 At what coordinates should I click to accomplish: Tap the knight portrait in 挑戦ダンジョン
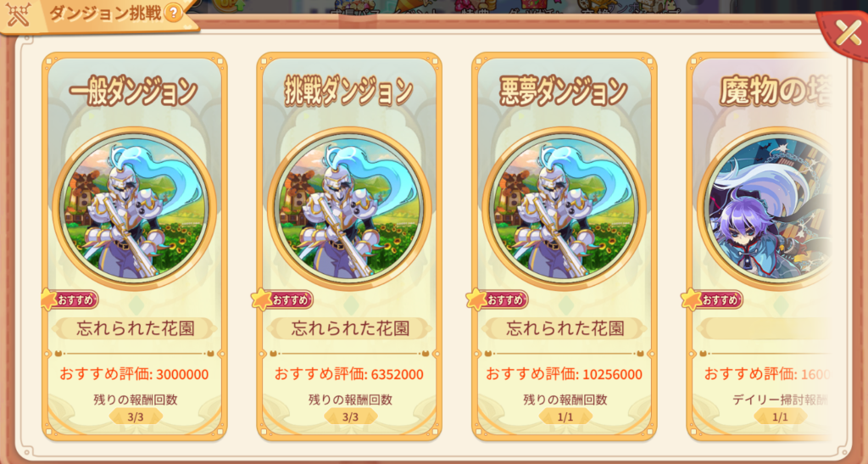click(x=349, y=208)
